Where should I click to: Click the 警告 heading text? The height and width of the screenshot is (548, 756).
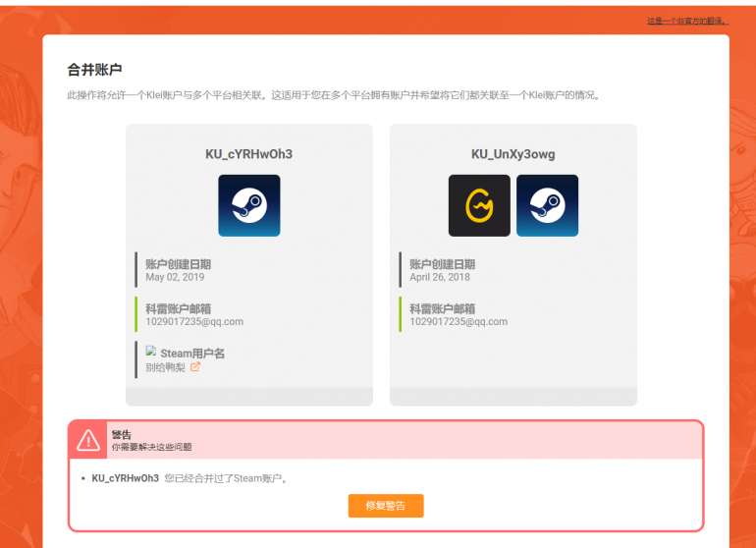pos(122,435)
